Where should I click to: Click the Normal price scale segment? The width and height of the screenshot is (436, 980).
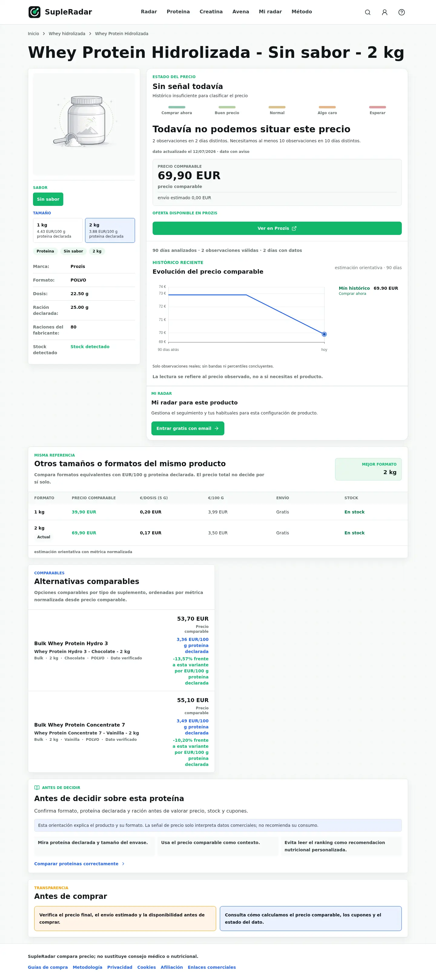(x=277, y=110)
